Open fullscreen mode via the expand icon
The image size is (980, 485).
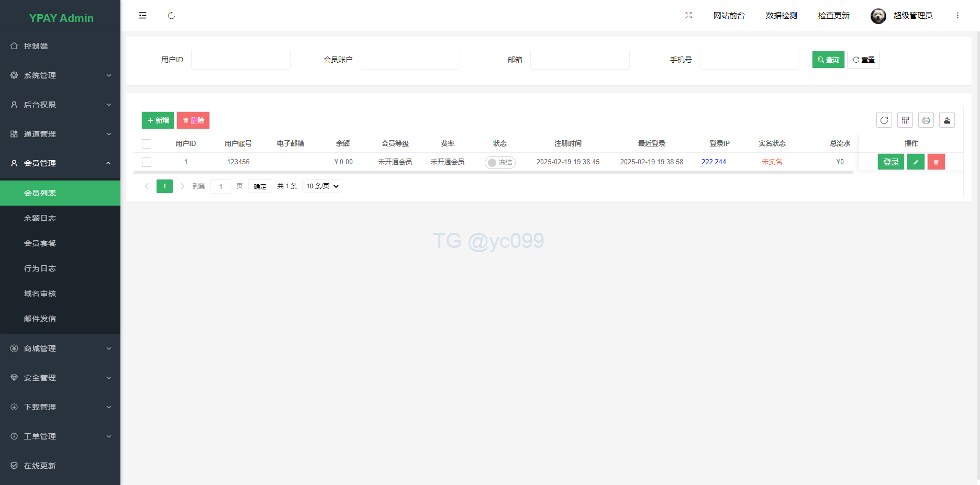[x=688, y=15]
